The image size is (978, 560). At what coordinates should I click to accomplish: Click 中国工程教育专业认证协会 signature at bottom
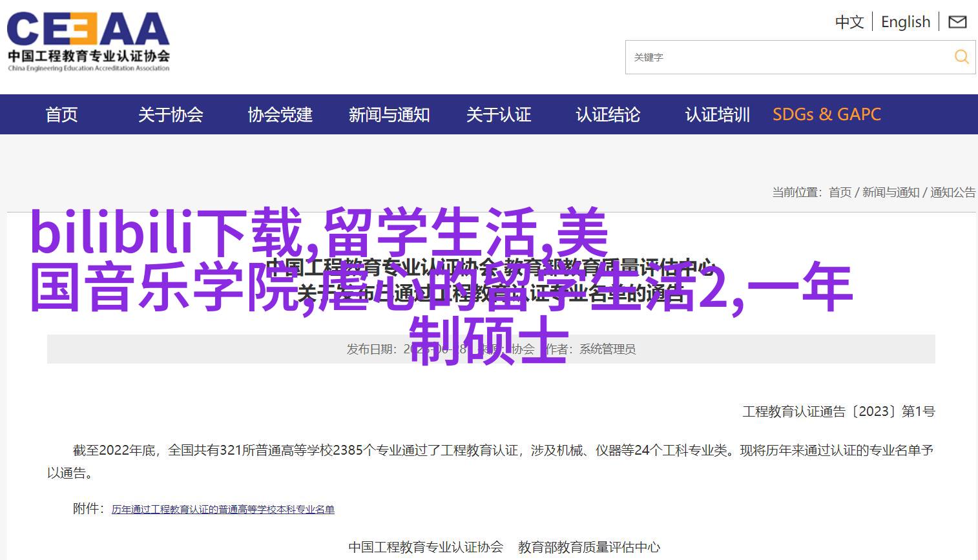(x=426, y=547)
